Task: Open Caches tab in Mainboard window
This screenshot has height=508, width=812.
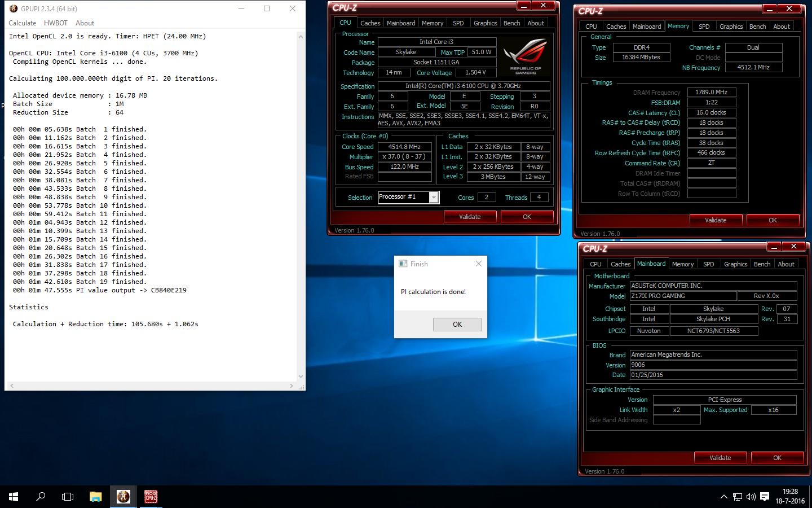Action: click(x=621, y=264)
